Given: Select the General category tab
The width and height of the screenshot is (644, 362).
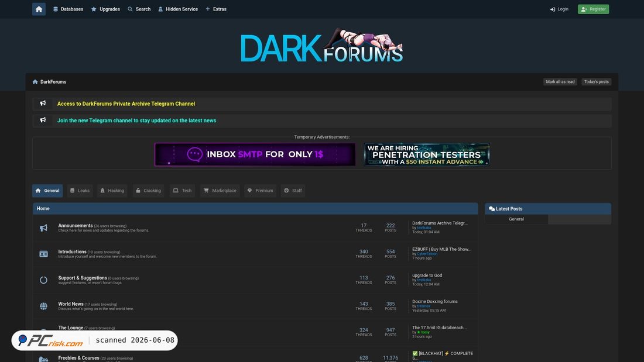Looking at the screenshot, I should pyautogui.click(x=47, y=191).
